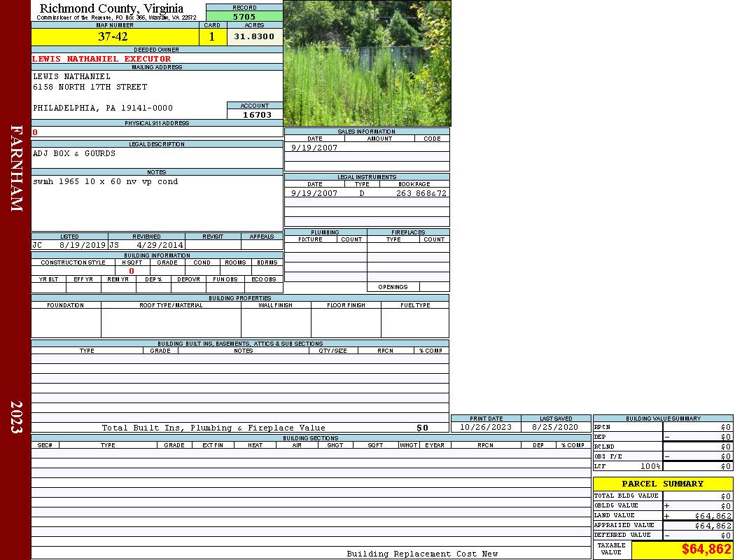Click the reviewed date 4/29/2014
Image resolution: width=735 pixels, height=560 pixels.
pos(160,246)
